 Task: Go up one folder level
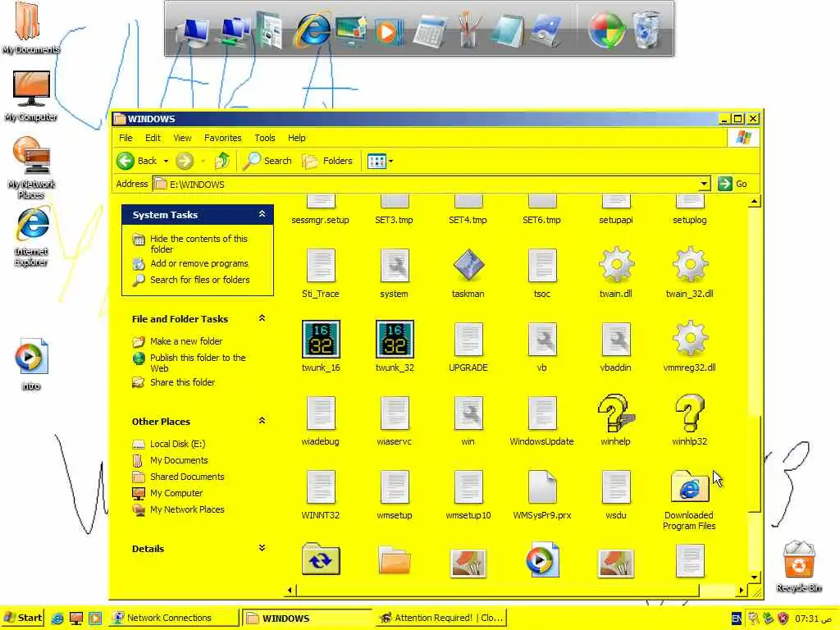coord(221,161)
